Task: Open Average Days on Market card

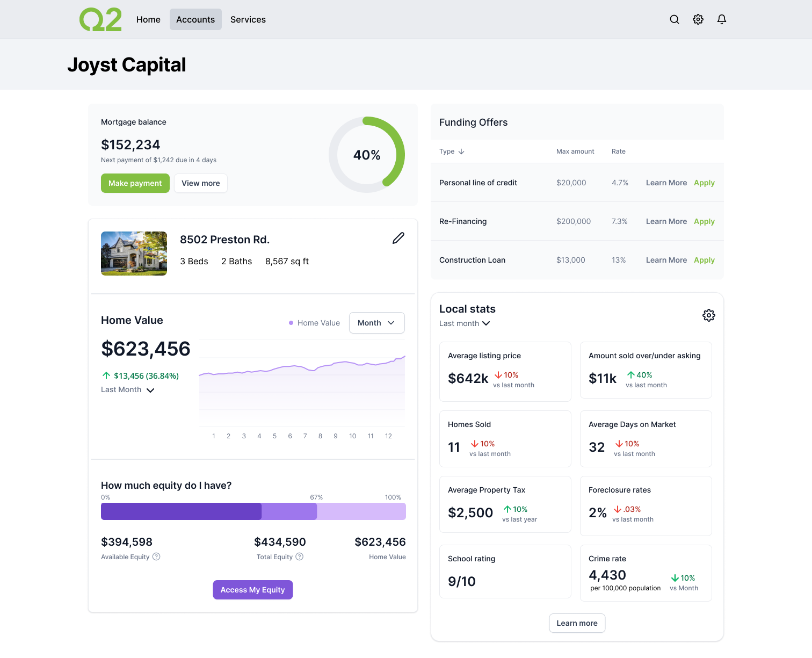Action: pyautogui.click(x=646, y=439)
